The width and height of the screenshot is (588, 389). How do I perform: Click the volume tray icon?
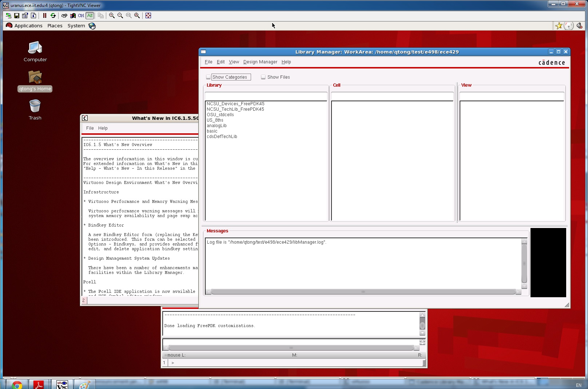579,26
